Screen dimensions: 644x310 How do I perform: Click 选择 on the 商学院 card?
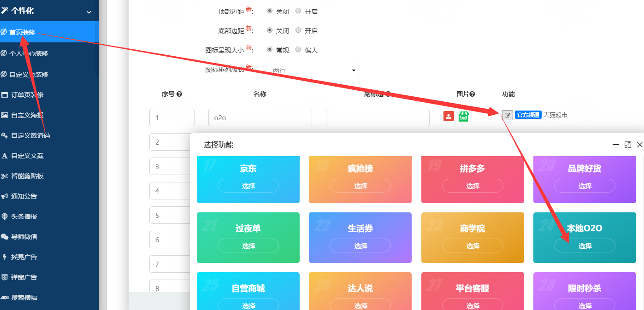click(x=473, y=246)
